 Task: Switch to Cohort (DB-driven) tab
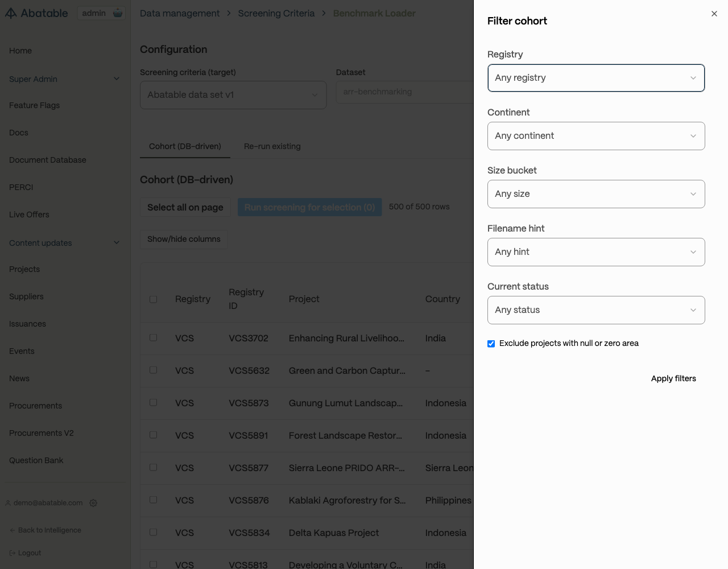pyautogui.click(x=185, y=146)
